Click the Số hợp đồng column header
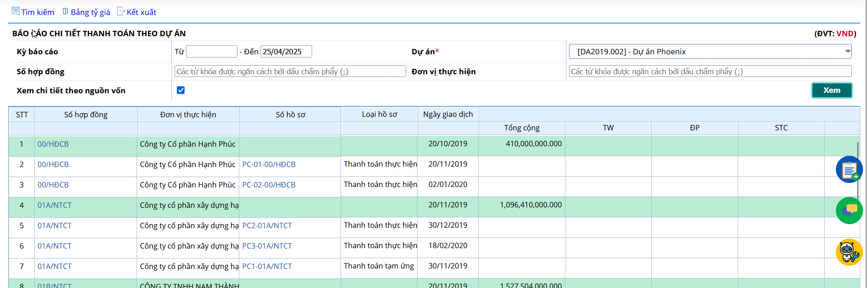 [86, 115]
